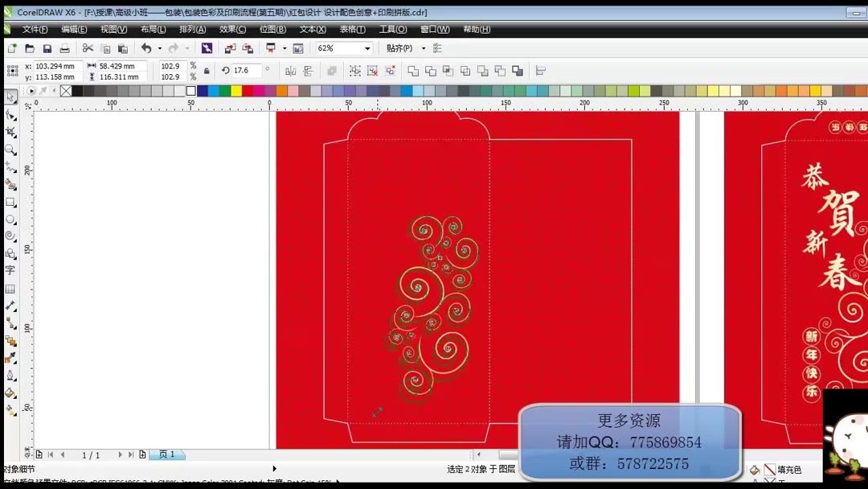Select the Shape tool
Screen dimensions: 868x489
click(10, 112)
